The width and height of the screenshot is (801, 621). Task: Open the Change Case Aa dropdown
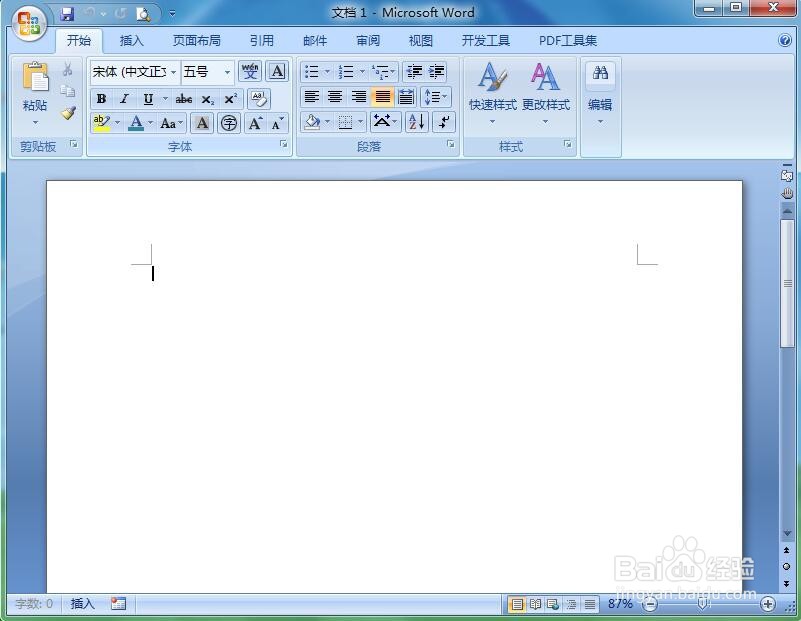(x=171, y=123)
